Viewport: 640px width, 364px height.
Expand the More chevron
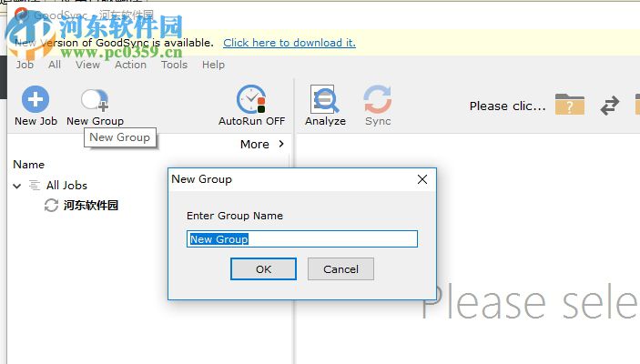[x=281, y=144]
